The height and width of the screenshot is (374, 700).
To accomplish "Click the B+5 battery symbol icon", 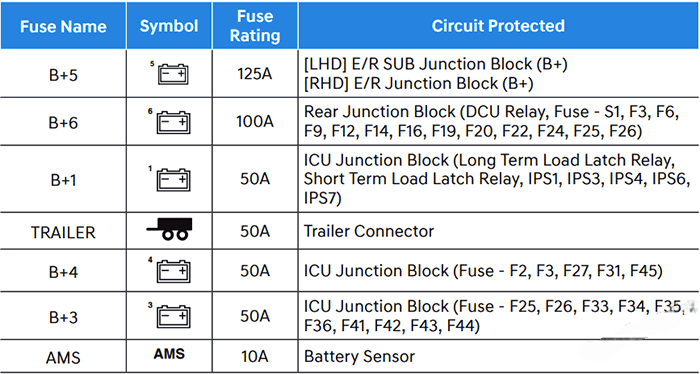I will tap(170, 74).
